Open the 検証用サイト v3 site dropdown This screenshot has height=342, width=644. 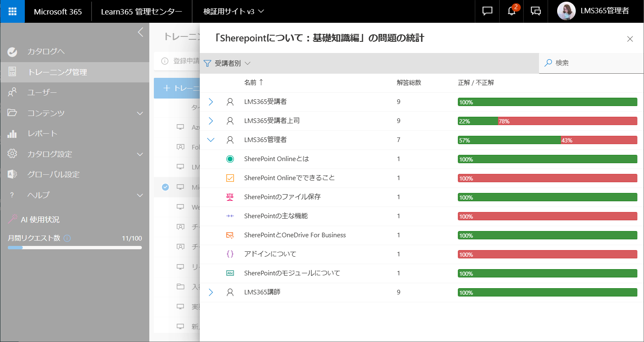coord(234,11)
